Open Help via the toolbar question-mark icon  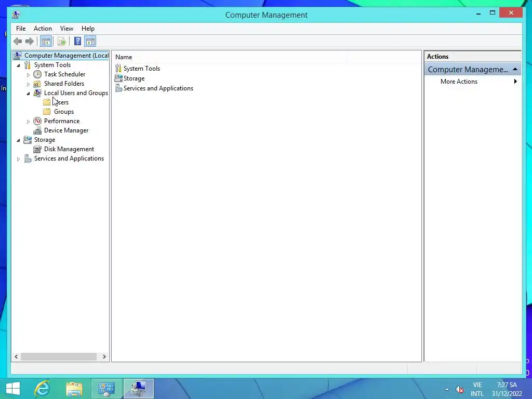click(78, 42)
